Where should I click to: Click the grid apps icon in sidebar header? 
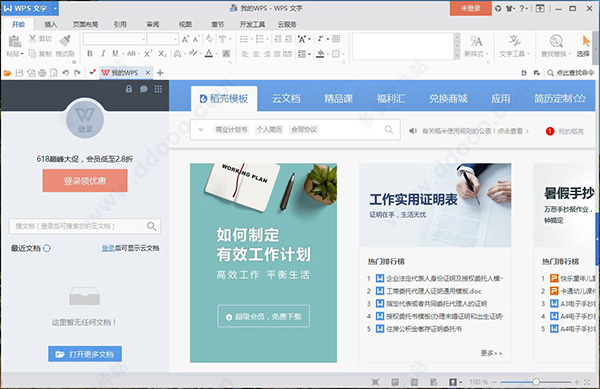click(x=158, y=89)
